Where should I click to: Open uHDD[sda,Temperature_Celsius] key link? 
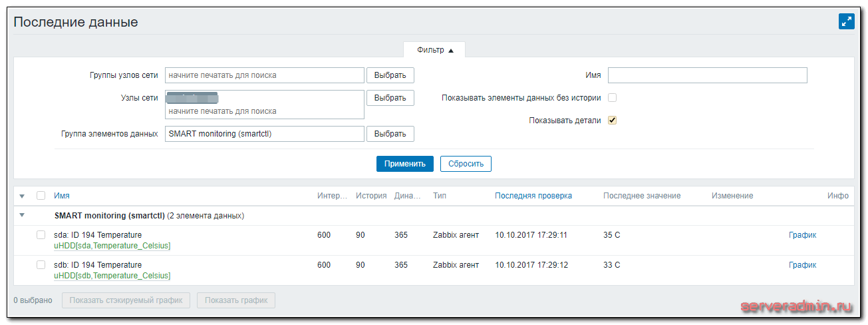point(112,246)
